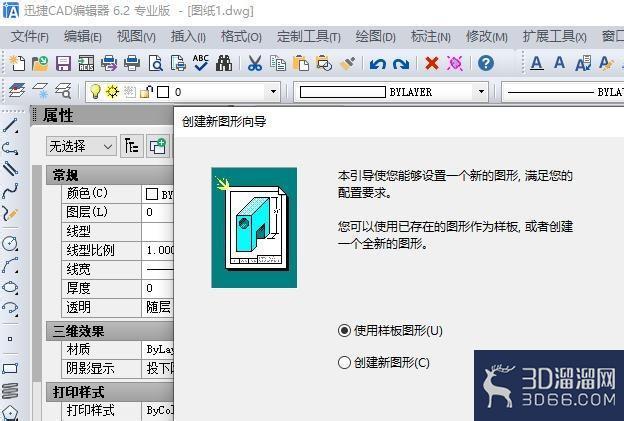The height and width of the screenshot is (421, 624).
Task: Collapse the 三维效果 section header
Action: tap(110, 331)
